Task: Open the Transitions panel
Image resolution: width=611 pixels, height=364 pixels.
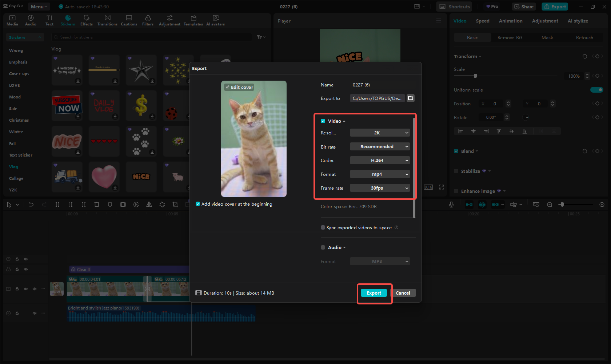Action: click(x=107, y=20)
